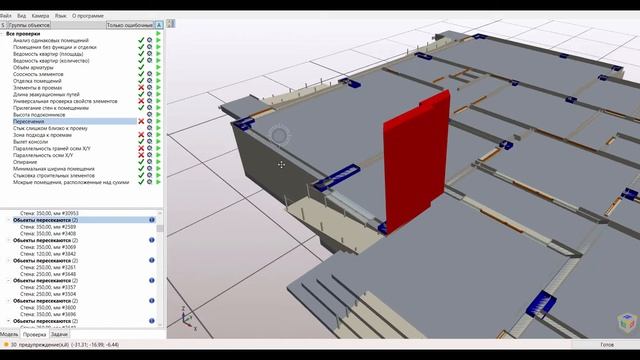Open settings gear for 'Элементы в проемах'
The height and width of the screenshot is (360, 640).
pos(150,88)
